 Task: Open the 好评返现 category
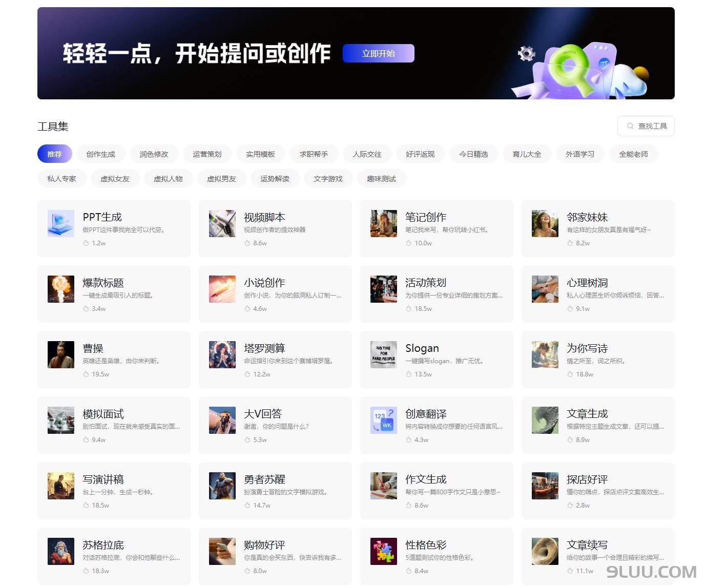pyautogui.click(x=420, y=154)
